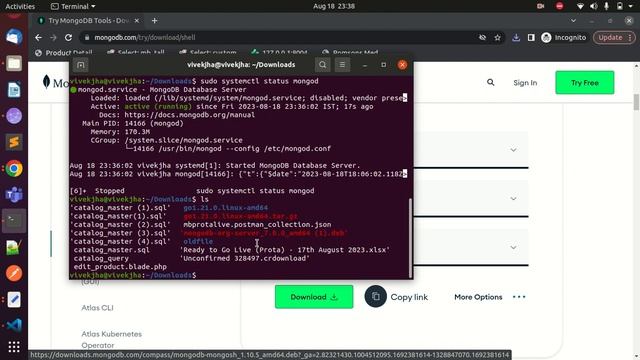Screen dimensions: 640x360
Task: Click the MongoDB leaf logo
Action: [47, 82]
